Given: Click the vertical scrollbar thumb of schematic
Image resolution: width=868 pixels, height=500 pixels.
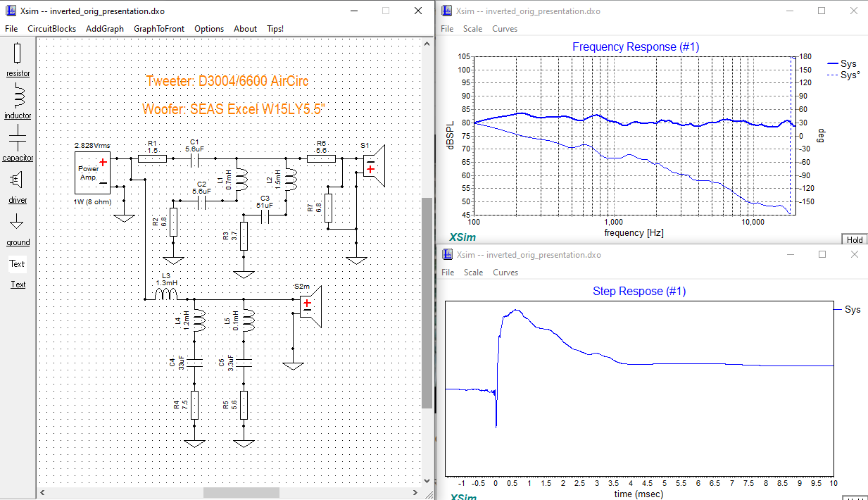Looking at the screenshot, I should pyautogui.click(x=427, y=303).
